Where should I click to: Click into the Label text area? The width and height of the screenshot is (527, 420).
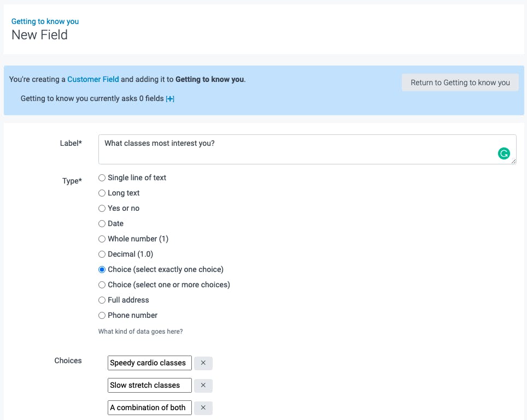pos(295,149)
